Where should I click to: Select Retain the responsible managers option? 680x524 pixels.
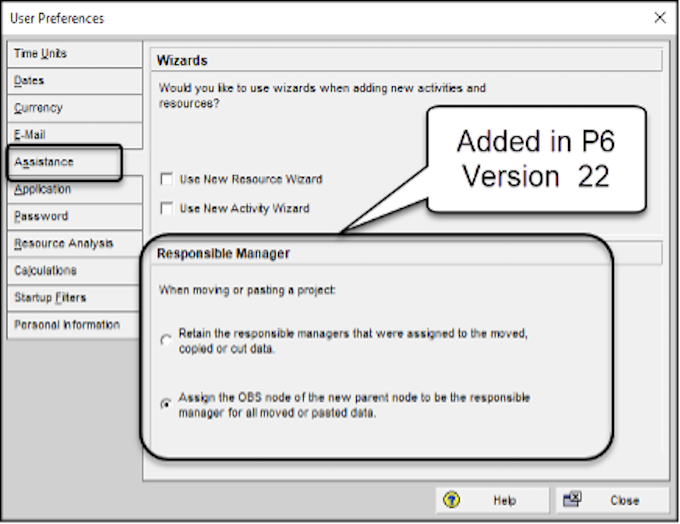(x=166, y=340)
